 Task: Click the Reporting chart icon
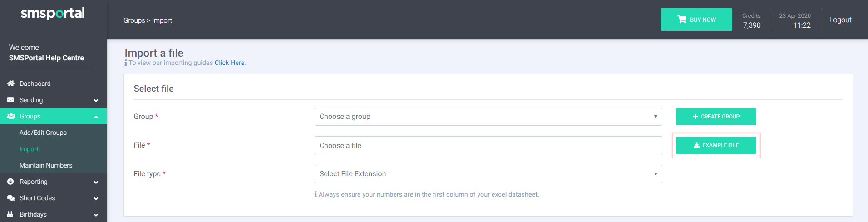tap(10, 182)
